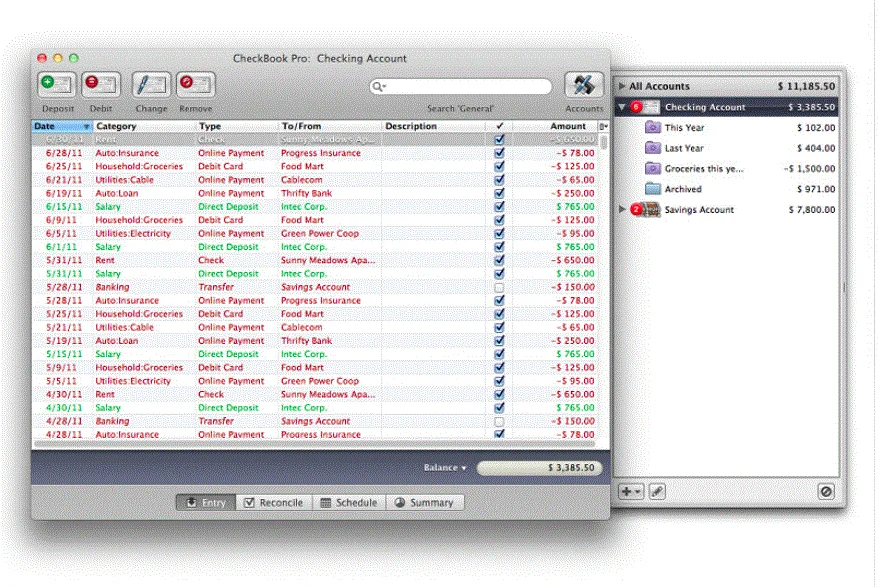
Task: Click the Change transaction pencil icon
Action: point(151,85)
